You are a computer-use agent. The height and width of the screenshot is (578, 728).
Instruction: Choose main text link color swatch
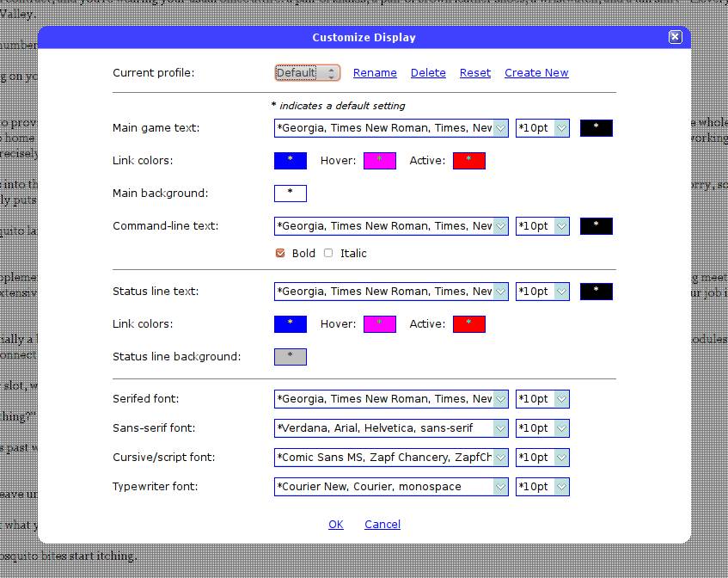pos(291,161)
